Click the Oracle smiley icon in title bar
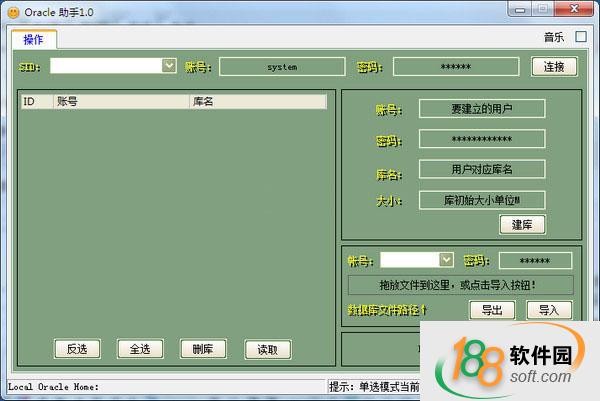600x401 pixels. [x=13, y=9]
